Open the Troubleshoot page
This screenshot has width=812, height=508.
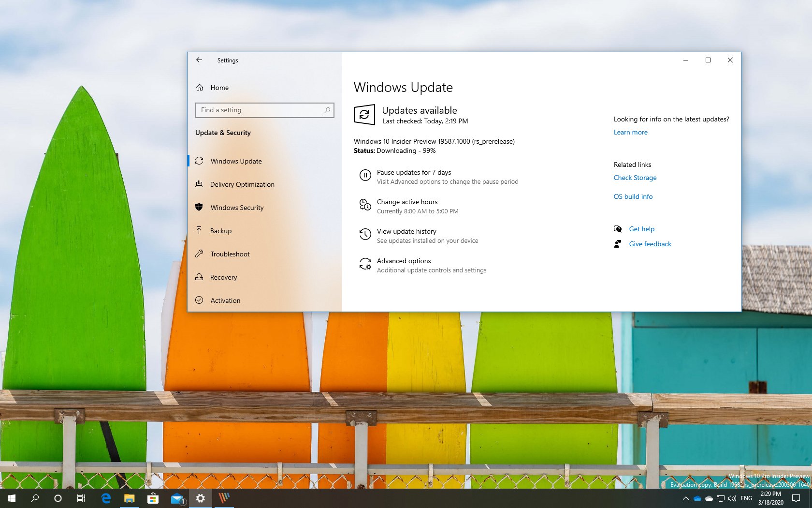[230, 254]
